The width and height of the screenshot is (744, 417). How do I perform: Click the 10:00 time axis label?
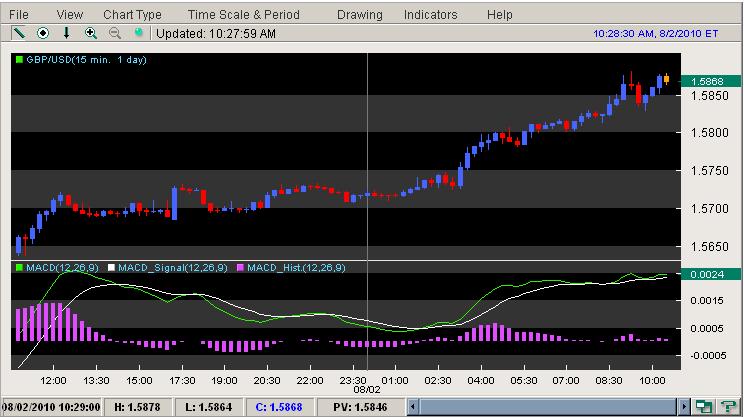[x=652, y=381]
